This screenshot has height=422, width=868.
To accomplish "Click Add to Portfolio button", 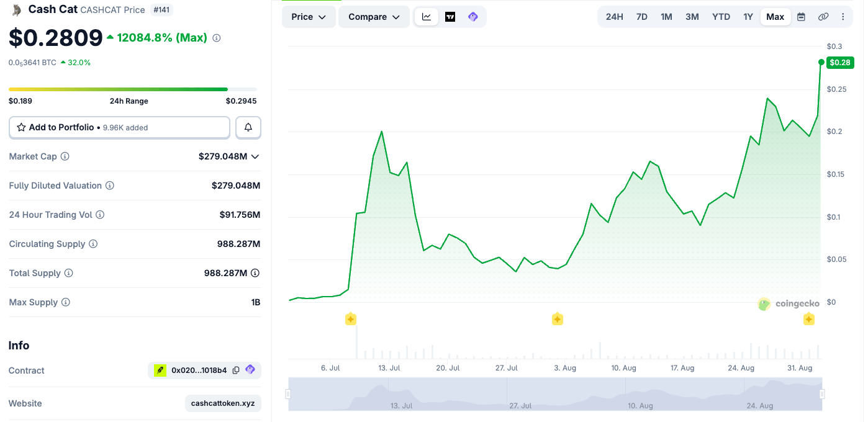I will click(119, 127).
